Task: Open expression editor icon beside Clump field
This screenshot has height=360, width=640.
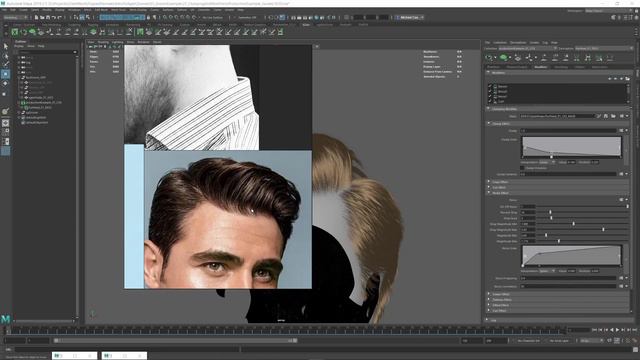Action: [621, 131]
